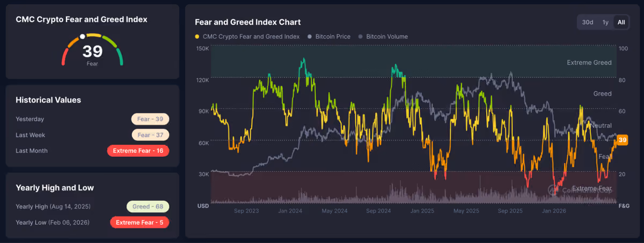Click the 100 index axis label
644x243 pixels.
click(x=624, y=48)
